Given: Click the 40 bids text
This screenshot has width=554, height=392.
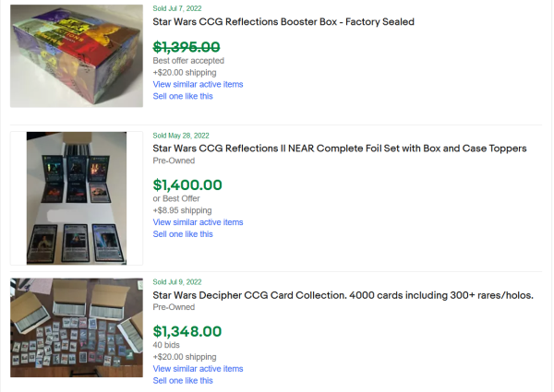Looking at the screenshot, I should tap(167, 346).
